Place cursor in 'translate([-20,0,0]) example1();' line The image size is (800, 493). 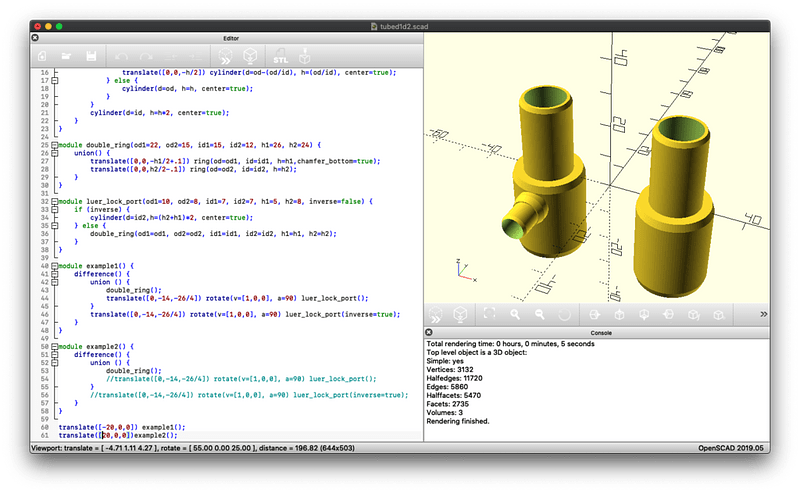[122, 427]
